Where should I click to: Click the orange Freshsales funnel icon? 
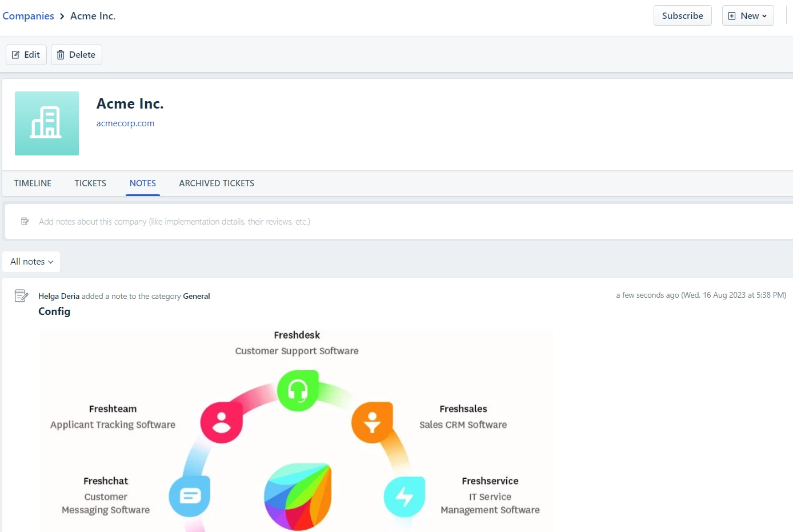[x=372, y=422]
